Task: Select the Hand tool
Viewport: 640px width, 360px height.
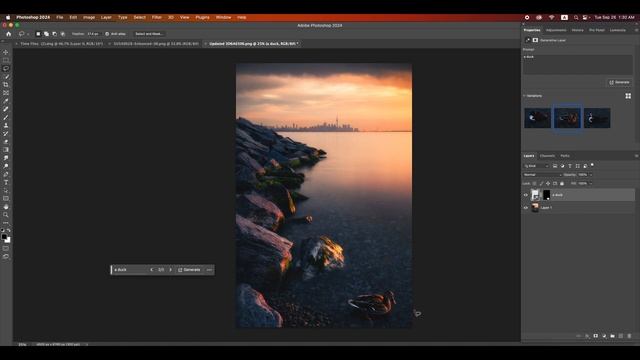Action: click(6, 207)
